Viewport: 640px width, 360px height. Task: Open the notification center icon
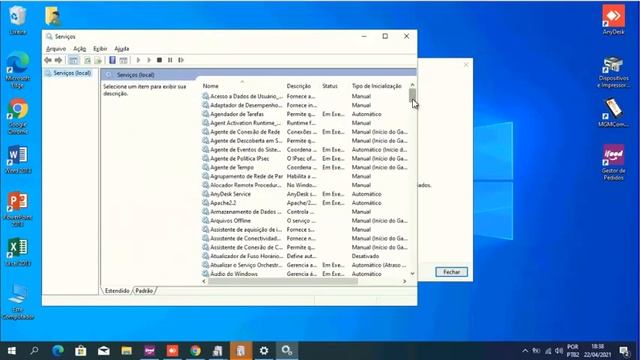click(624, 351)
